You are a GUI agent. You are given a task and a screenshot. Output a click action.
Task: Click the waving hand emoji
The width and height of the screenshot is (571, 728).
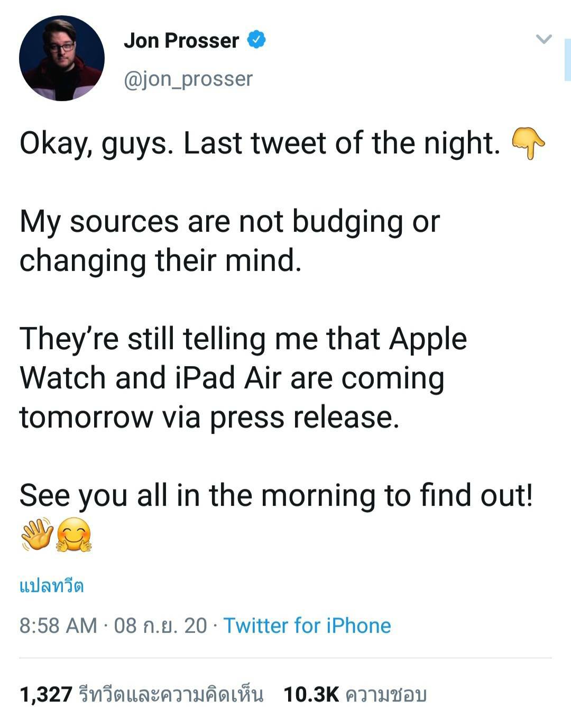point(37,535)
